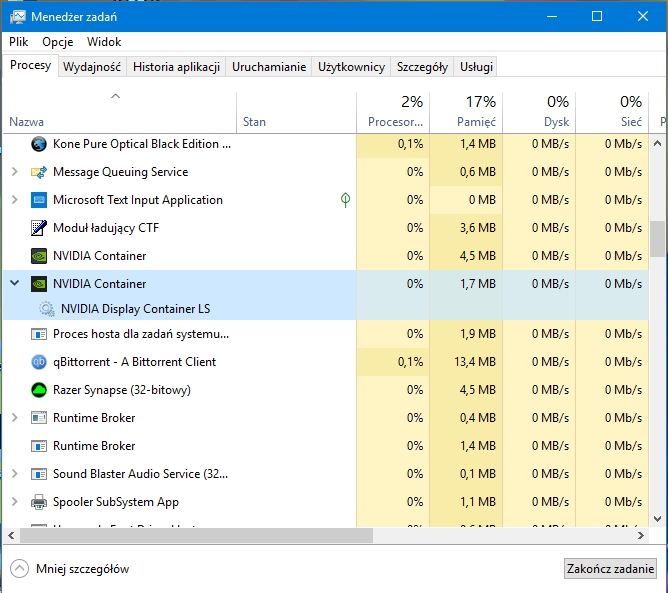Select the Razer Synapse (32-bitowy) row
Screen dimensions: 668x593
click(x=326, y=390)
